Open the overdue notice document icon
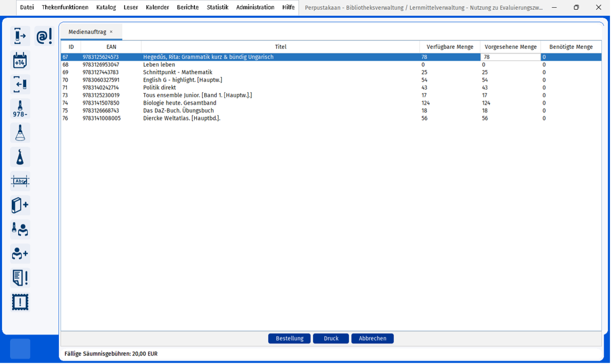The image size is (612, 364). (x=20, y=278)
